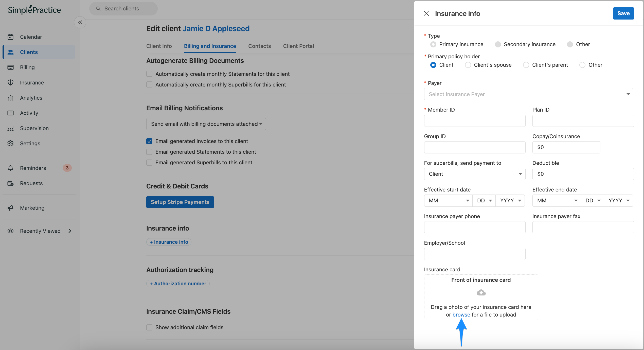Expand superbills send payment to dropdown
Viewport: 644px width, 350px height.
[x=474, y=174]
